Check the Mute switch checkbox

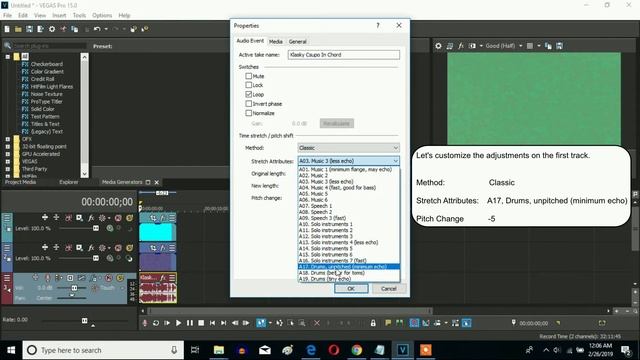[249, 76]
